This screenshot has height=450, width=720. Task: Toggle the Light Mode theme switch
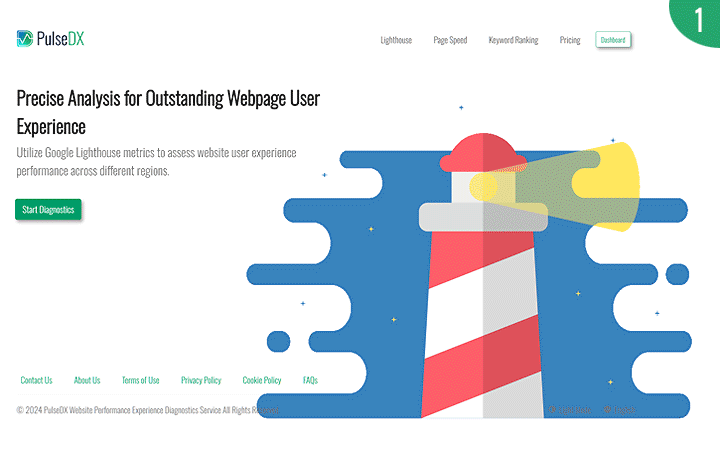click(569, 409)
